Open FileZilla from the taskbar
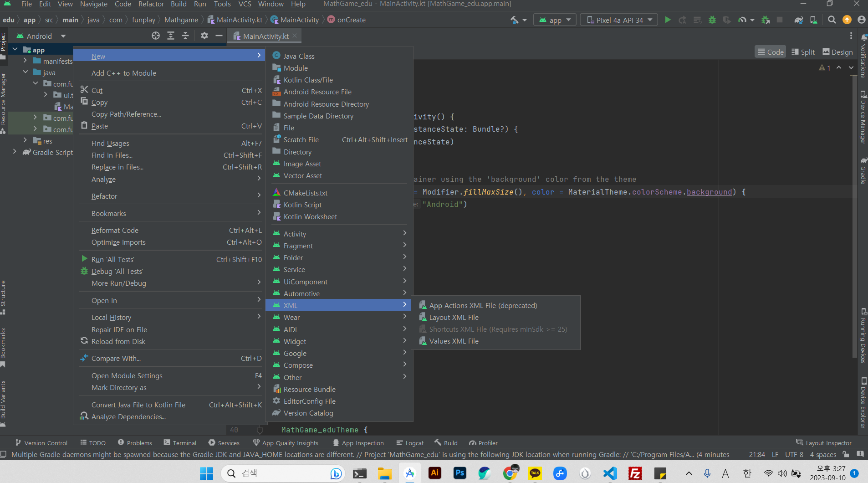The image size is (868, 483). (635, 473)
